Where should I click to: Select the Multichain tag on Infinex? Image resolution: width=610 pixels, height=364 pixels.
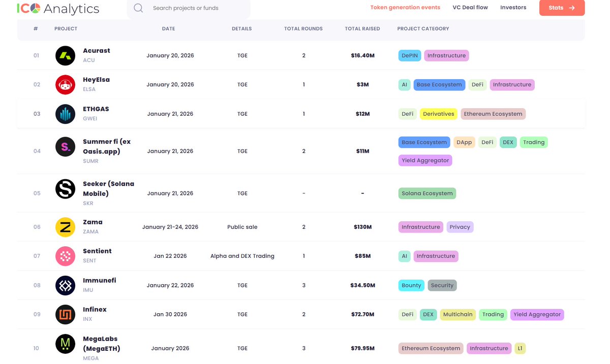click(458, 314)
